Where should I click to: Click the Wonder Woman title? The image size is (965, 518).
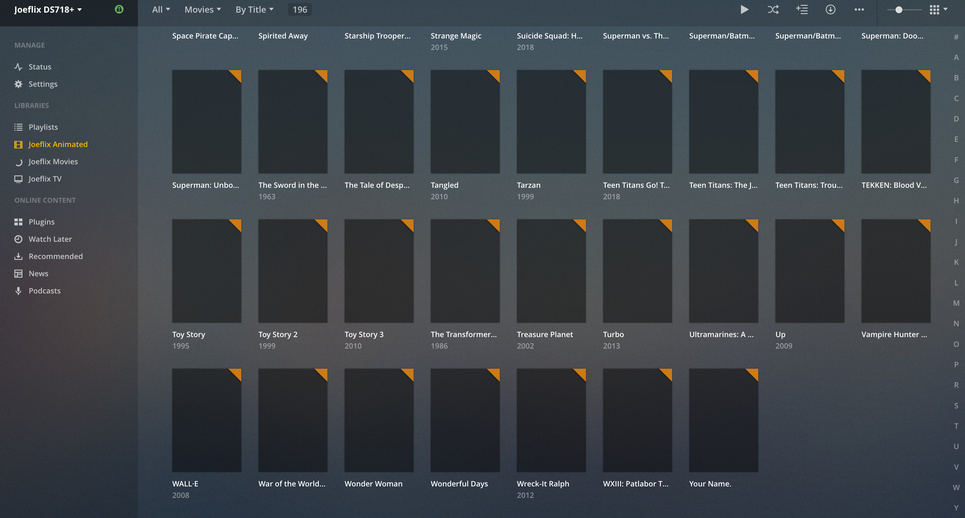point(373,484)
